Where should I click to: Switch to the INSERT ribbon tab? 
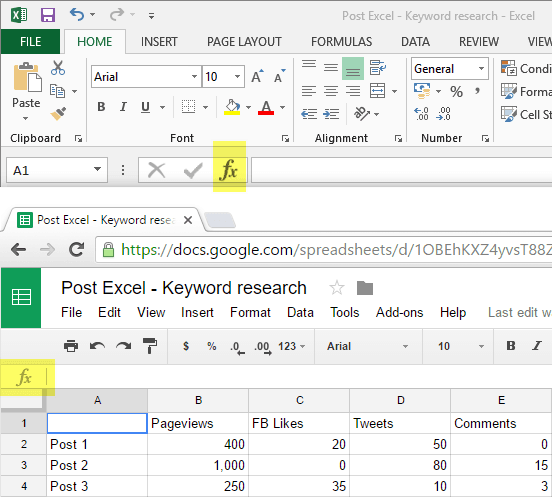[x=159, y=42]
